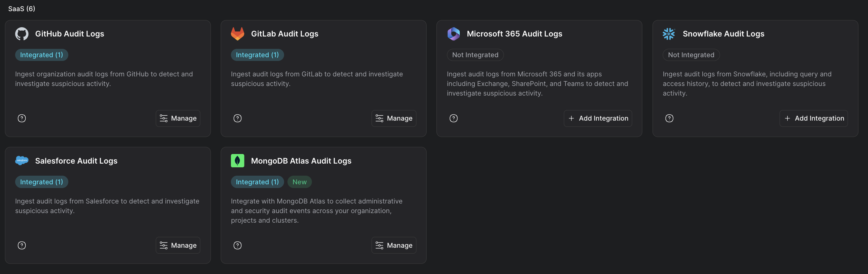Add Integration for Microsoft 365 Audit Logs
This screenshot has height=274, width=868.
598,118
